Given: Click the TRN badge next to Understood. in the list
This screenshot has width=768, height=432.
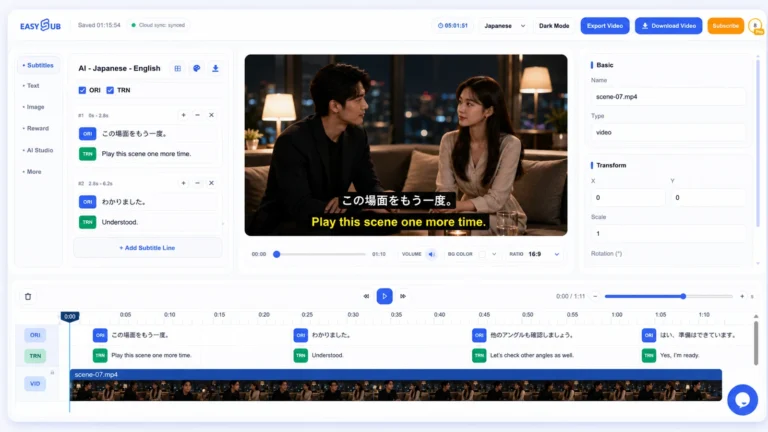Looking at the screenshot, I should click(x=88, y=222).
